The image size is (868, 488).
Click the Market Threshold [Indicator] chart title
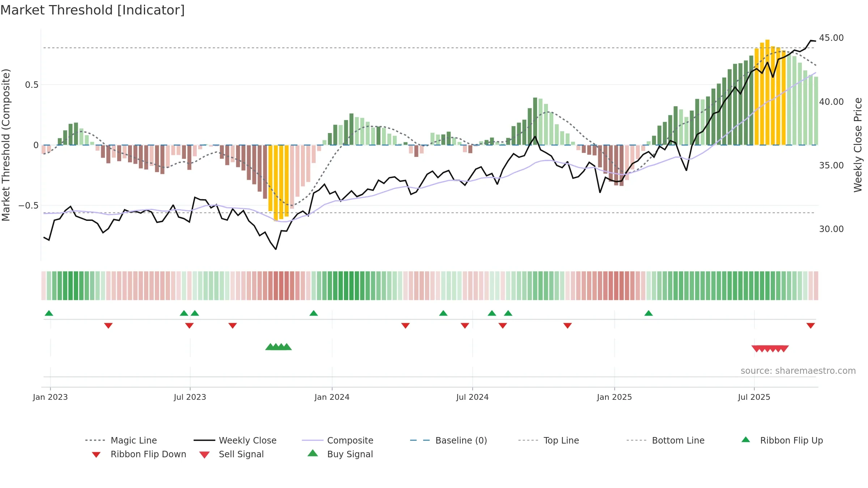tap(93, 10)
